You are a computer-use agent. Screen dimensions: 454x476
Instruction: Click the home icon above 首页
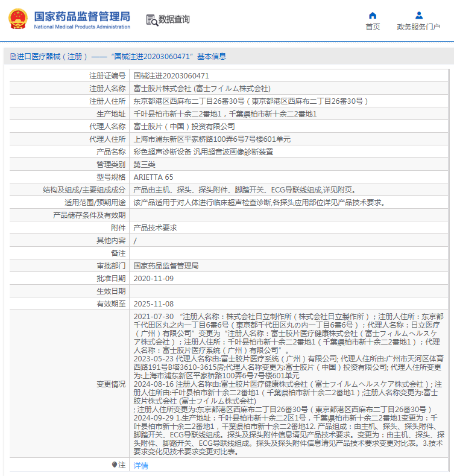point(373,15)
